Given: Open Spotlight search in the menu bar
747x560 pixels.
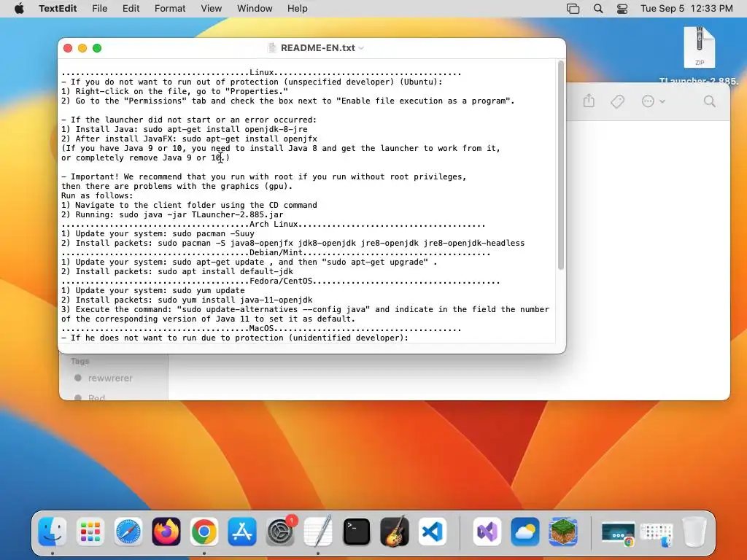Looking at the screenshot, I should coord(598,9).
